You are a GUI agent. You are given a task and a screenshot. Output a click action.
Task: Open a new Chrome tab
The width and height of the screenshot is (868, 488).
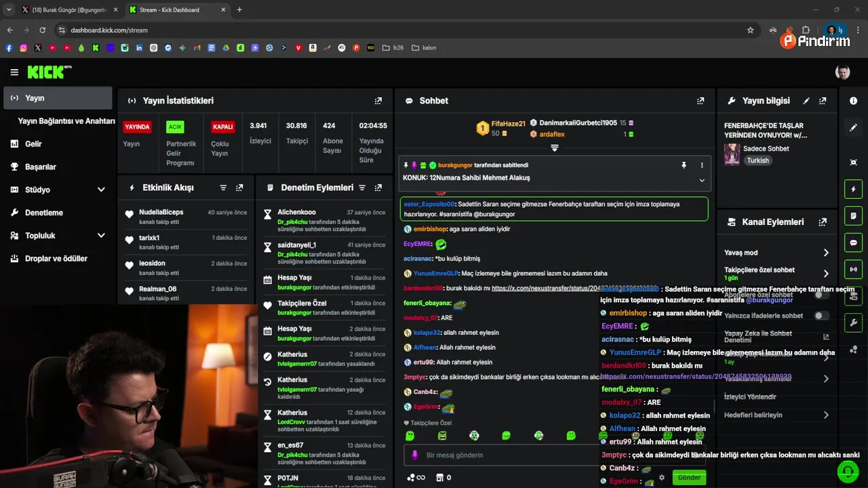(239, 9)
